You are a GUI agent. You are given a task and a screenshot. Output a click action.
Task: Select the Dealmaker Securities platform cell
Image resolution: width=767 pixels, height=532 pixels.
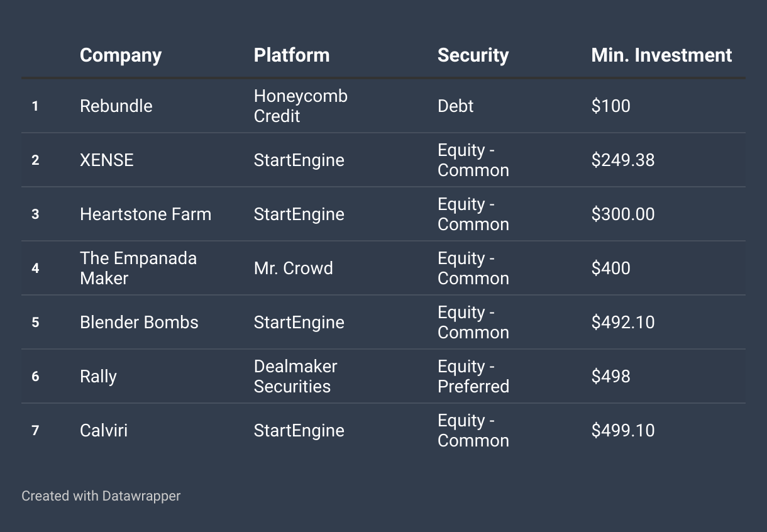[295, 376]
